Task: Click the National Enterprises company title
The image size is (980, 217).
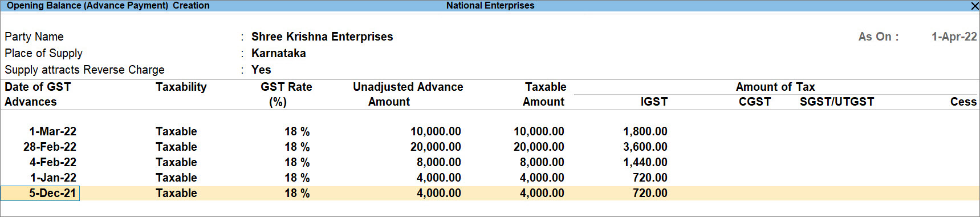Action: pos(490,6)
